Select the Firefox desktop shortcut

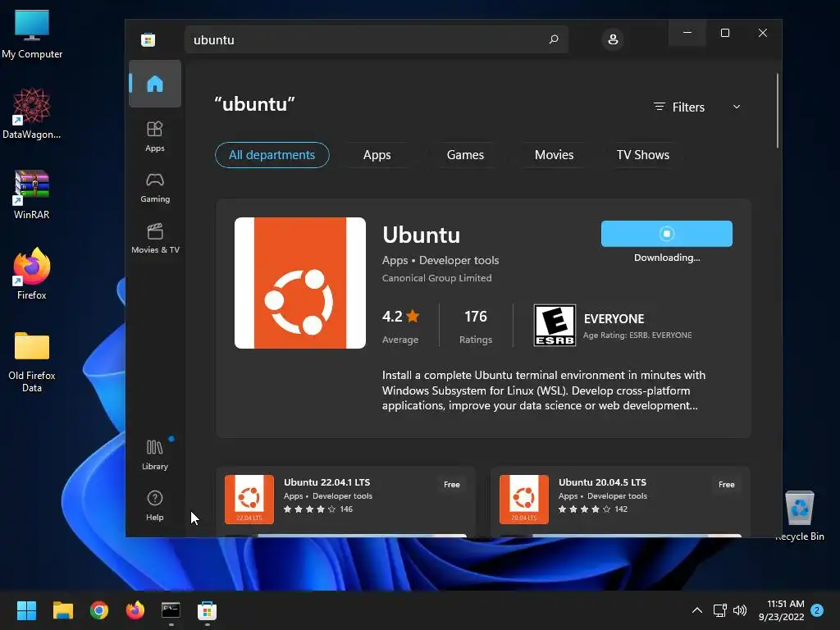pos(32,274)
